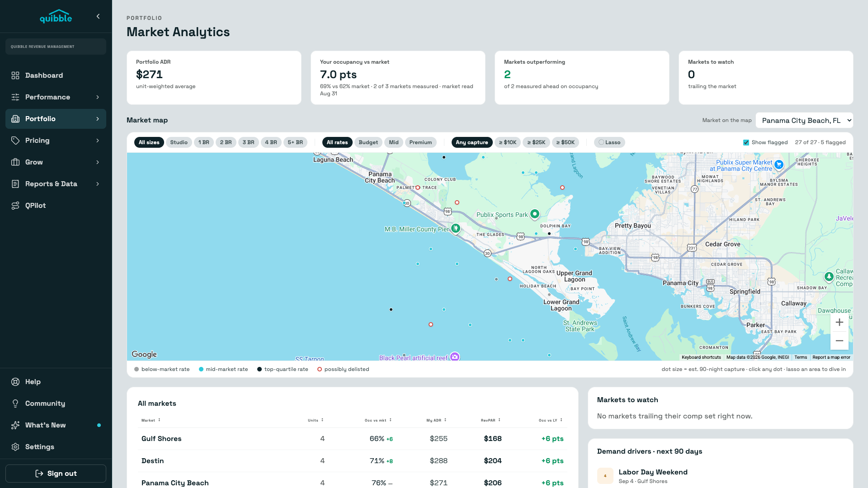Click the Labor Day Weekend demand driver
Viewport: 868px width, 488px height.
pyautogui.click(x=721, y=476)
